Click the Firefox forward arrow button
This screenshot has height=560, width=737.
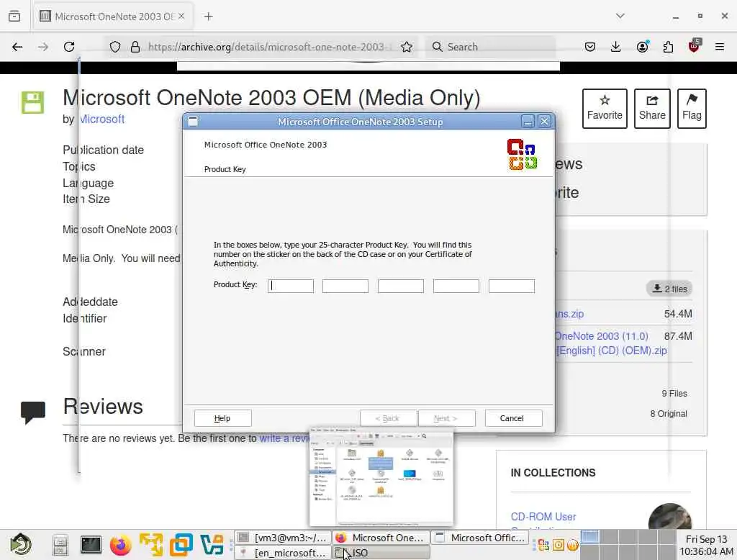pyautogui.click(x=42, y=47)
